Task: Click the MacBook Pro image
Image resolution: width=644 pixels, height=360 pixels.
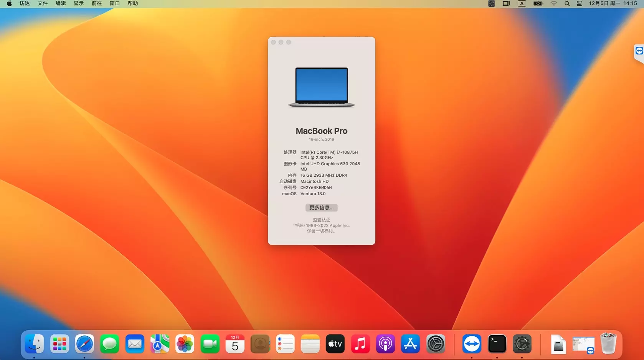Action: pyautogui.click(x=322, y=87)
